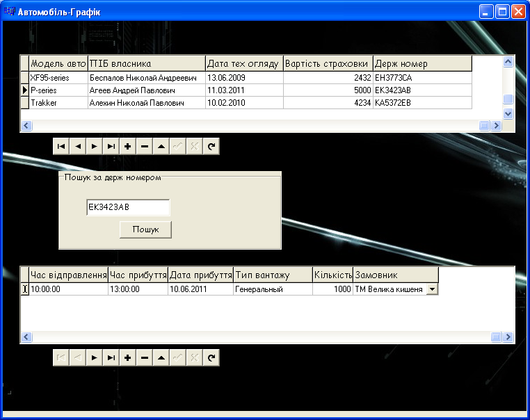
Task: Post edit checkmark in lower navigator
Action: [x=178, y=357]
